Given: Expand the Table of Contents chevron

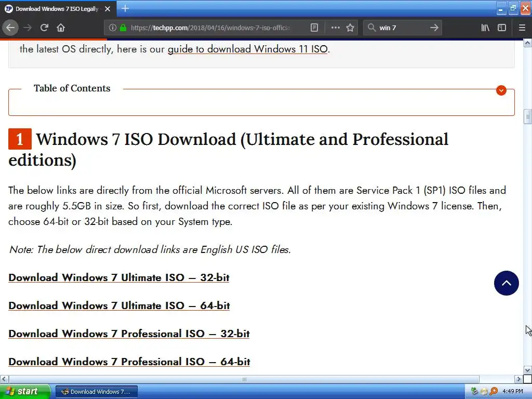Looking at the screenshot, I should point(501,90).
